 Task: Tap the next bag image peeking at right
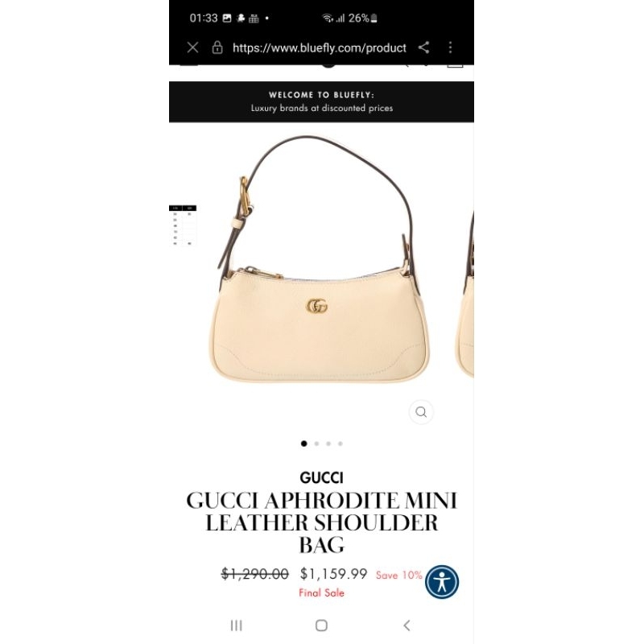coord(467,294)
